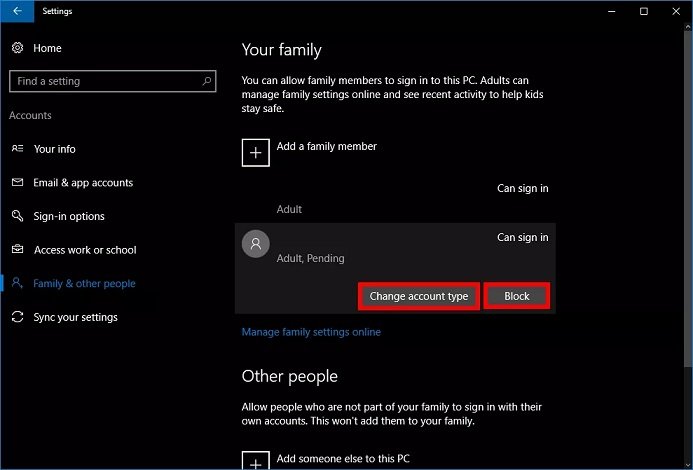Viewport: 693px width, 470px height.
Task: Click the Email & app accounts envelope icon
Action: tap(17, 183)
